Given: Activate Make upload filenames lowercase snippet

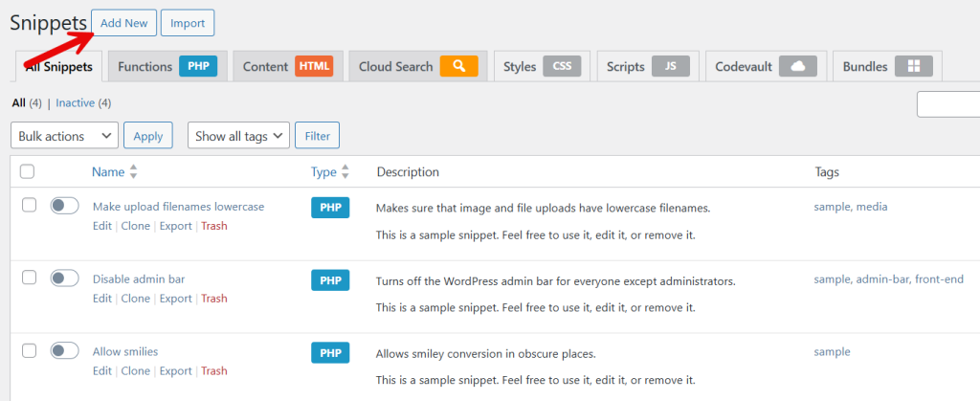Looking at the screenshot, I should click(64, 206).
